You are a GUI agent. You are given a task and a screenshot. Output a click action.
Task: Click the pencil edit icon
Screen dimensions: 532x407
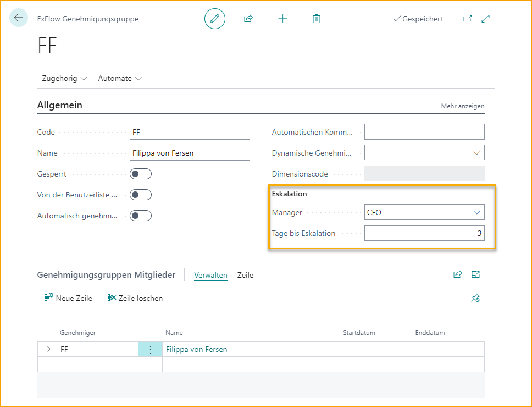pos(215,19)
